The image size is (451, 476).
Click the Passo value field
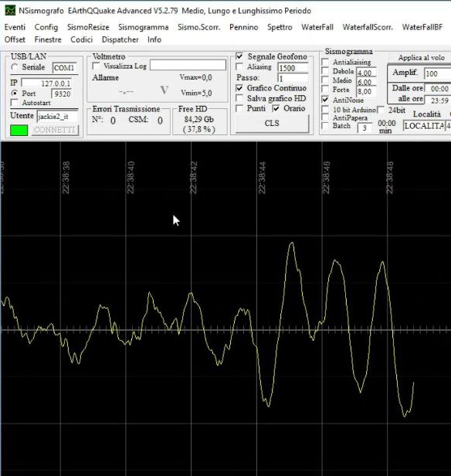(293, 78)
